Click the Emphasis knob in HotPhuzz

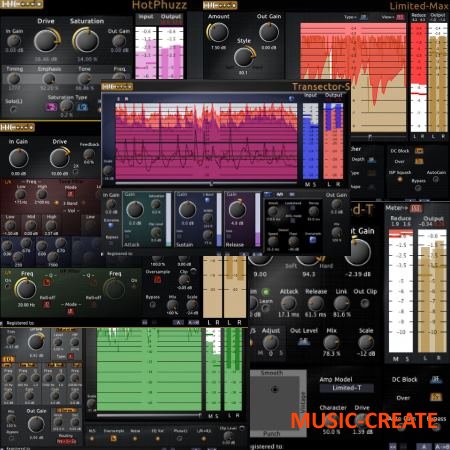(49, 79)
